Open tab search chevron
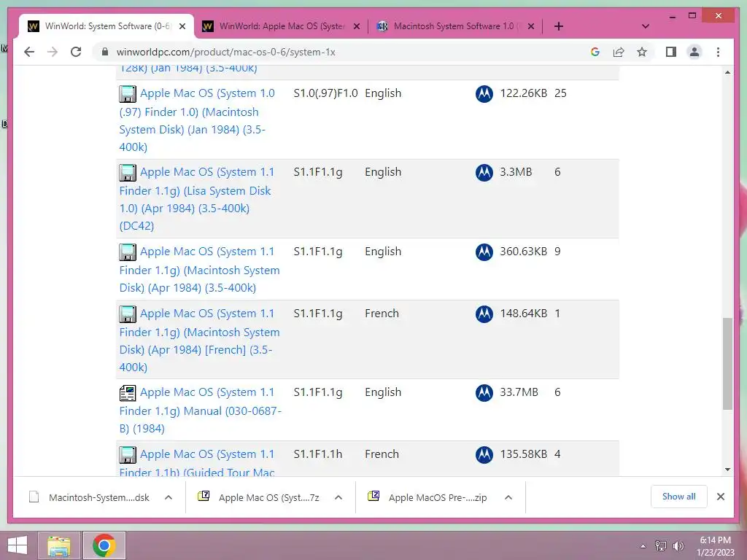 click(x=646, y=26)
